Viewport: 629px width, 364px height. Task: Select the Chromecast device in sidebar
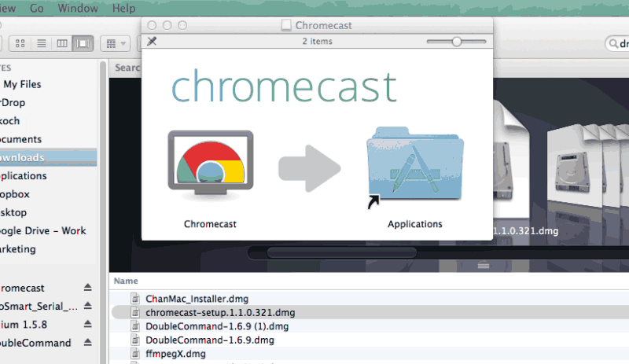point(23,289)
